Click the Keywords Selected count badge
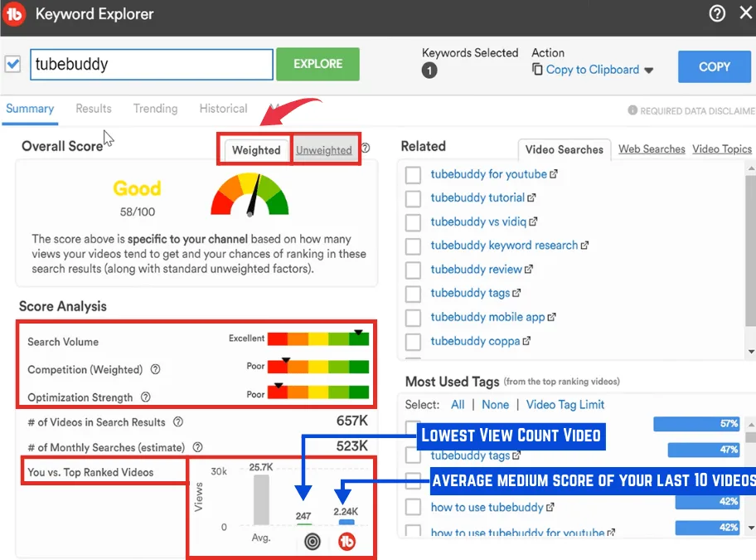 point(429,71)
